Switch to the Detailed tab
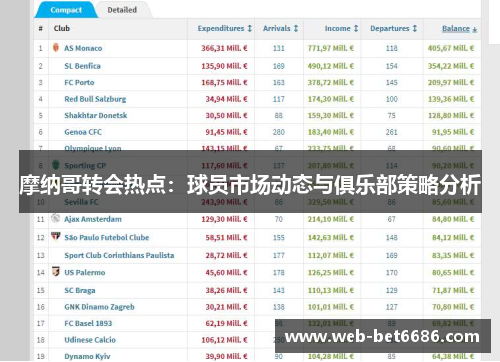The height and width of the screenshot is (362, 500). pyautogui.click(x=122, y=10)
